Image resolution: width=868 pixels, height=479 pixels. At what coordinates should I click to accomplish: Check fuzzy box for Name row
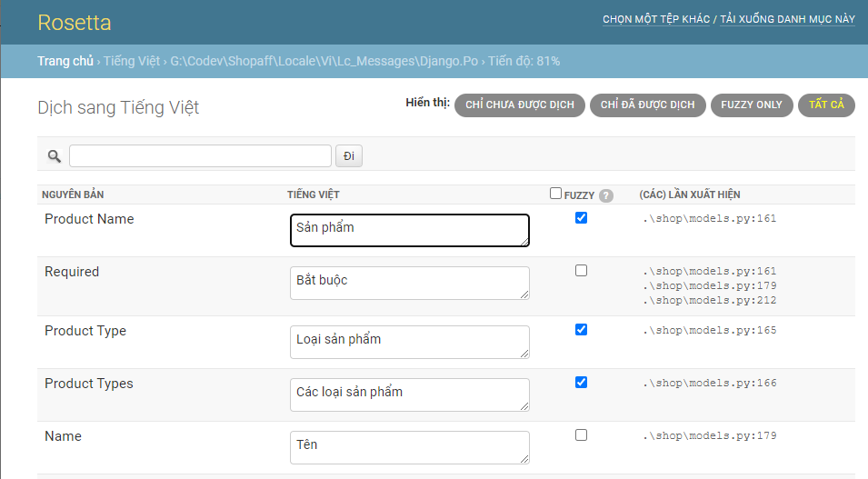click(x=582, y=435)
